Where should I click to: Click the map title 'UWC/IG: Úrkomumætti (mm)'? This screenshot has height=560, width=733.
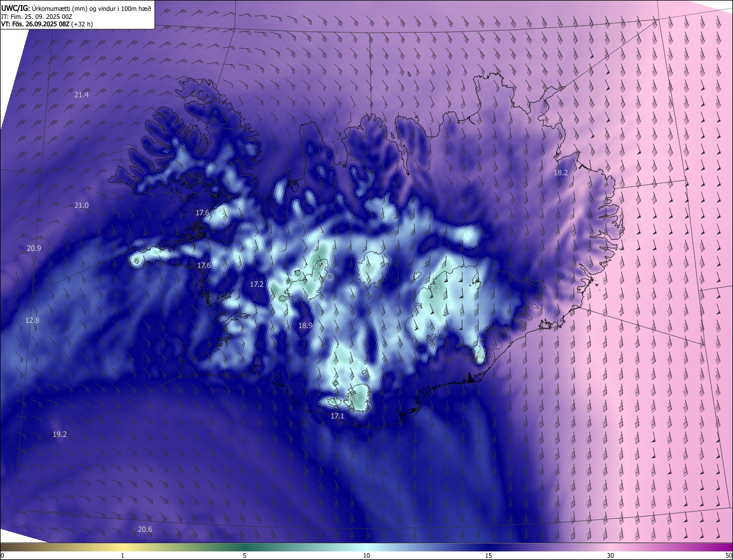coord(45,7)
